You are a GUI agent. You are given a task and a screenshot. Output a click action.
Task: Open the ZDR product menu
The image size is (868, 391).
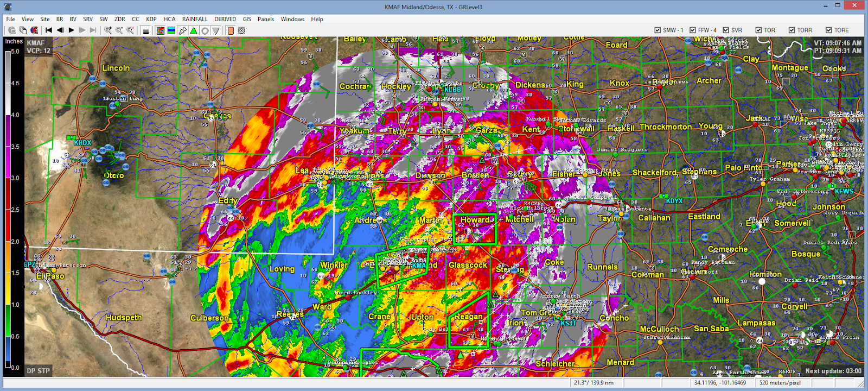coord(120,19)
